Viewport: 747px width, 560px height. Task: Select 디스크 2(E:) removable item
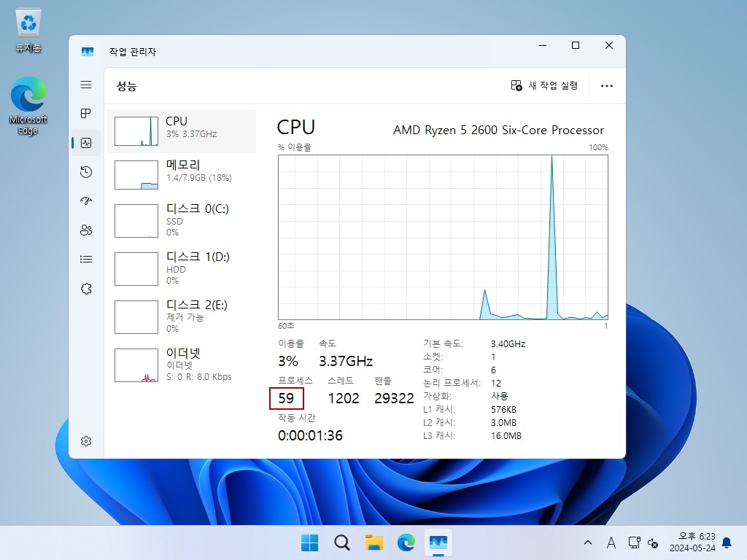(x=182, y=316)
